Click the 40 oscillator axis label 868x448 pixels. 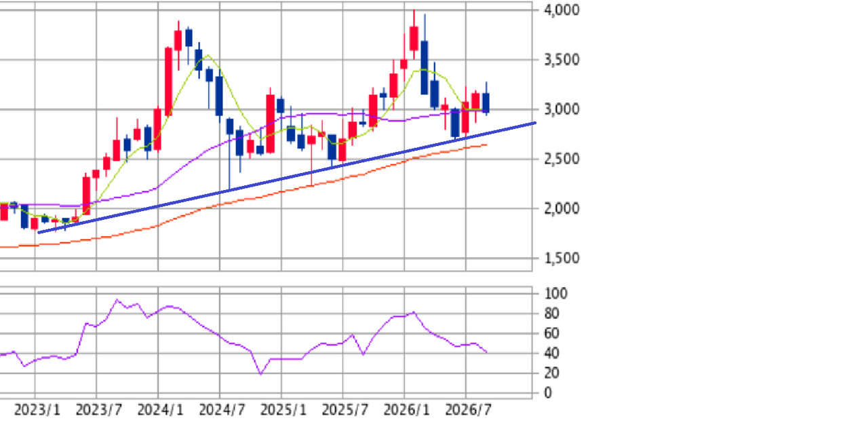[551, 353]
